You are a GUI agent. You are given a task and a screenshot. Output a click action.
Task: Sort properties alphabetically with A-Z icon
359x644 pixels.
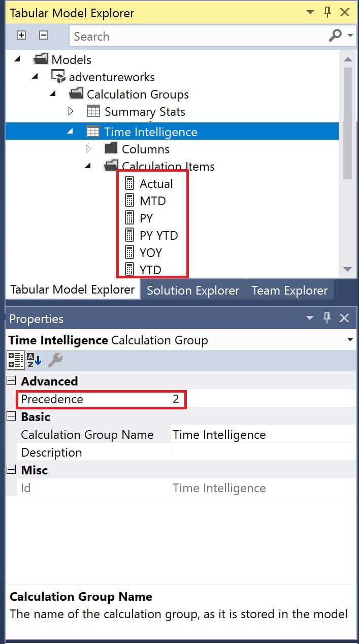point(34,360)
